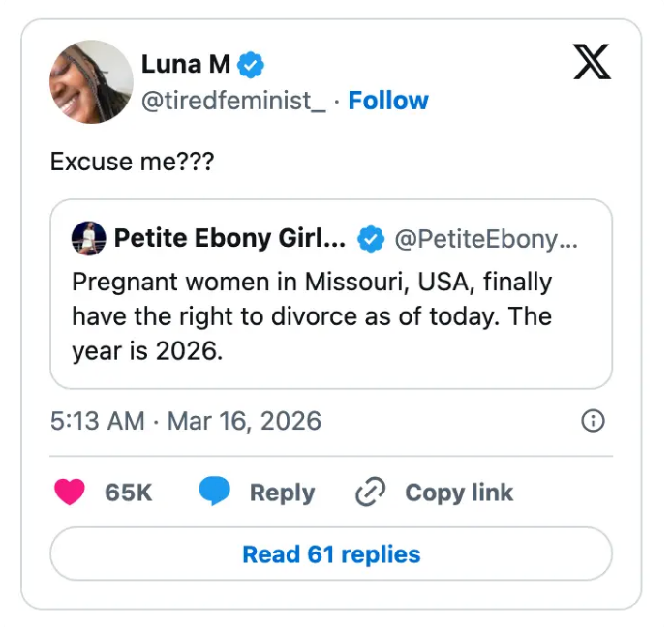Click the Luna M display name

[186, 65]
